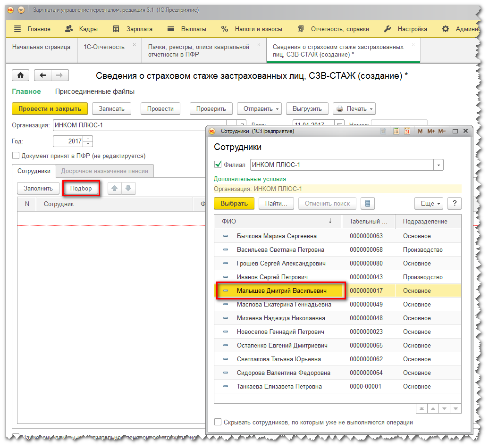
Task: Open help with the question mark button
Action: coord(455,203)
